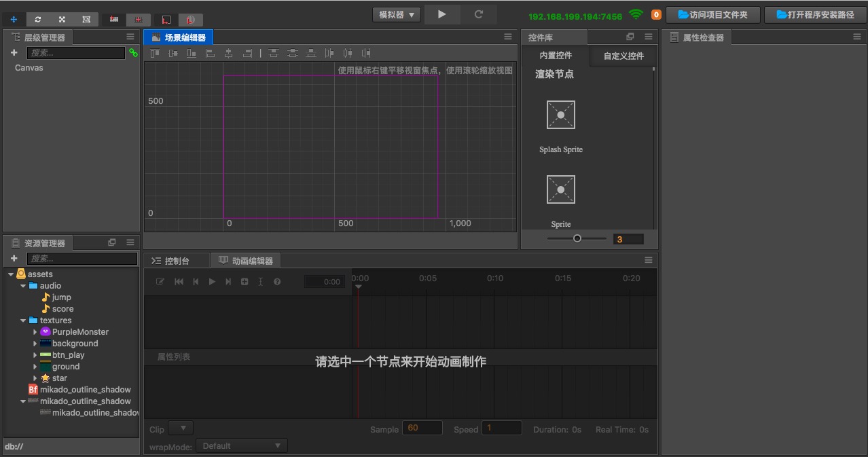Set local gizmo rotation mode
The width and height of the screenshot is (868, 457).
pos(166,20)
